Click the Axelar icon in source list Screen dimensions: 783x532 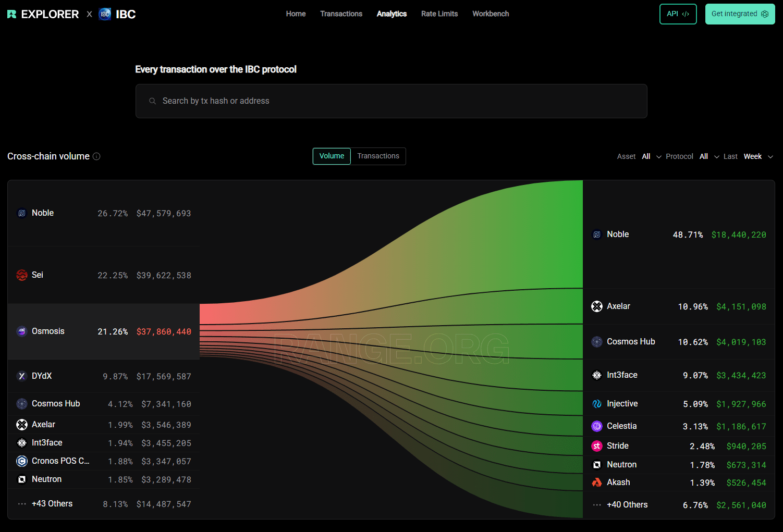tap(22, 425)
